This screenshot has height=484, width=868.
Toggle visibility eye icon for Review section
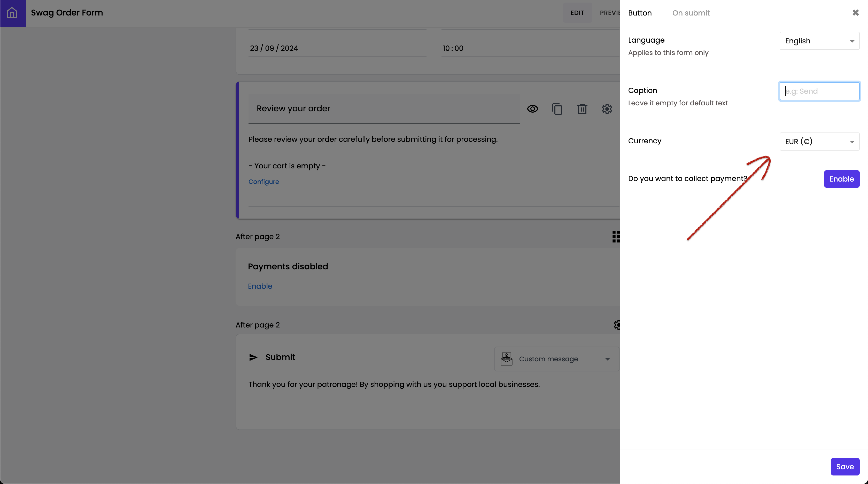532,109
